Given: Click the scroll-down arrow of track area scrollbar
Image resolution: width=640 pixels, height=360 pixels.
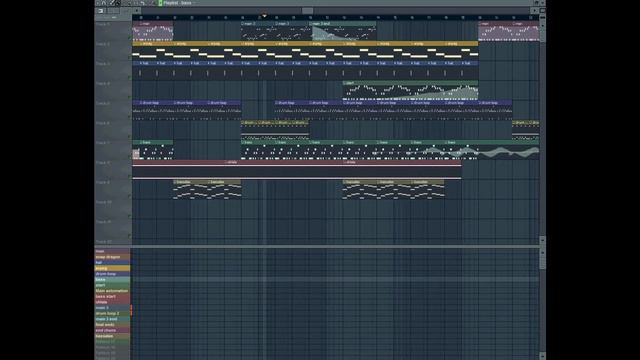Looking at the screenshot, I should point(542,240).
